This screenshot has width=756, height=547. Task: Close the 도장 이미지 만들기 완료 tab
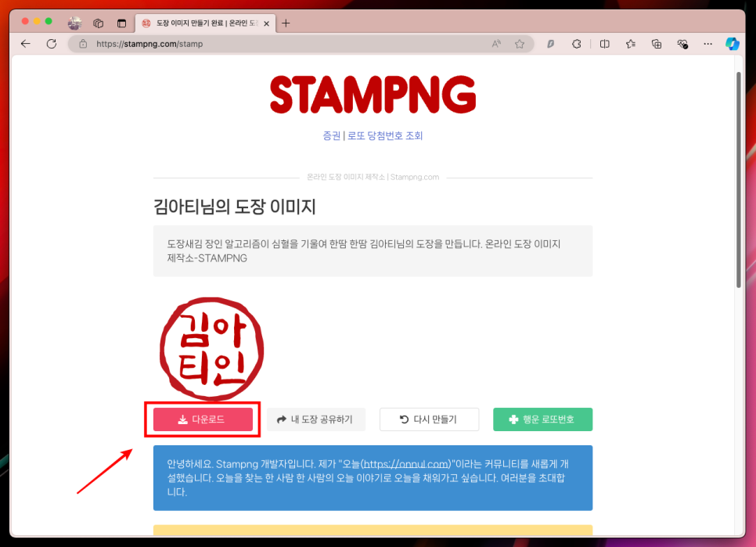click(x=267, y=23)
